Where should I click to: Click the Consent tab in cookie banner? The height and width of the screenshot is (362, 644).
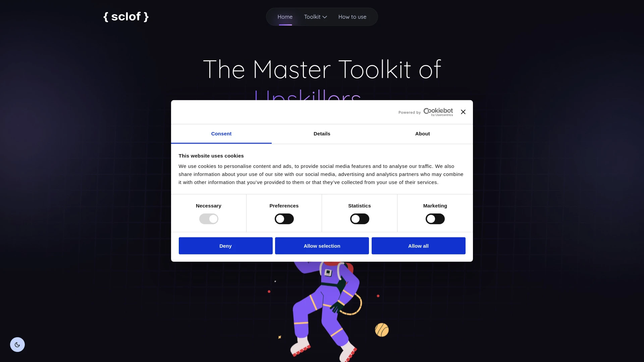pos(221,134)
